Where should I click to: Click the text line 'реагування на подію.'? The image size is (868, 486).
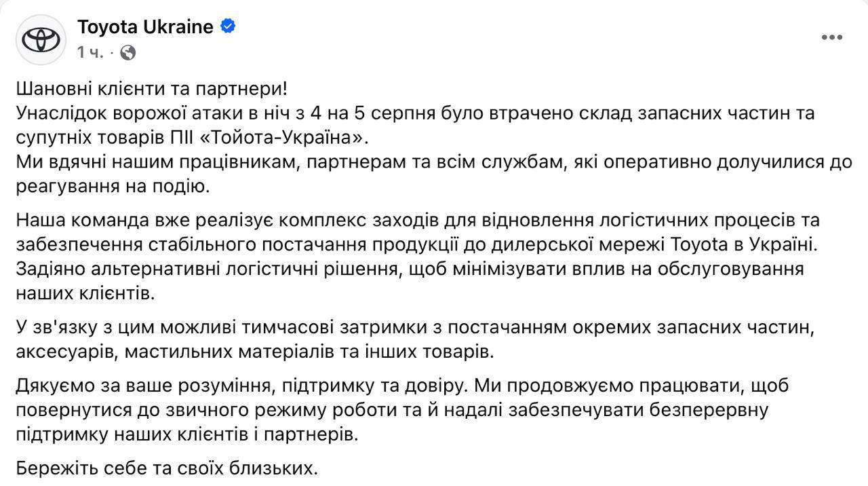(x=113, y=187)
